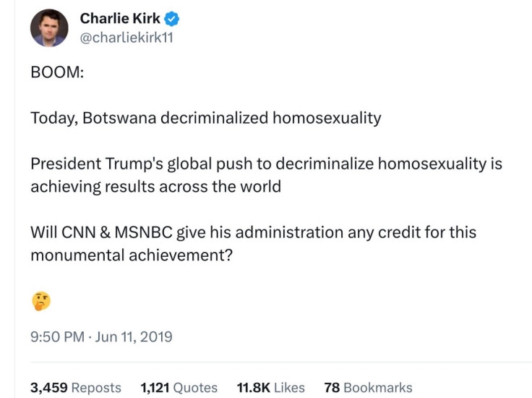The height and width of the screenshot is (398, 532).
Task: Click the BOOM: text line
Action: [57, 72]
